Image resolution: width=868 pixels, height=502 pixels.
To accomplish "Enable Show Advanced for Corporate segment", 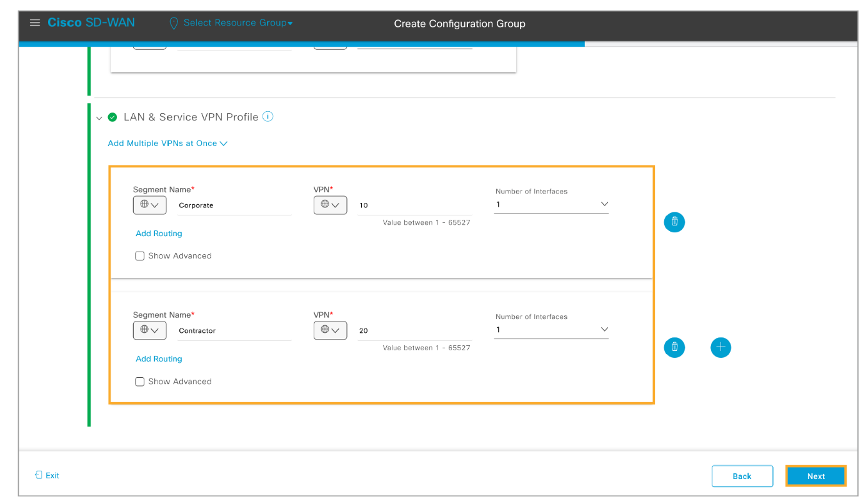I will tap(140, 256).
